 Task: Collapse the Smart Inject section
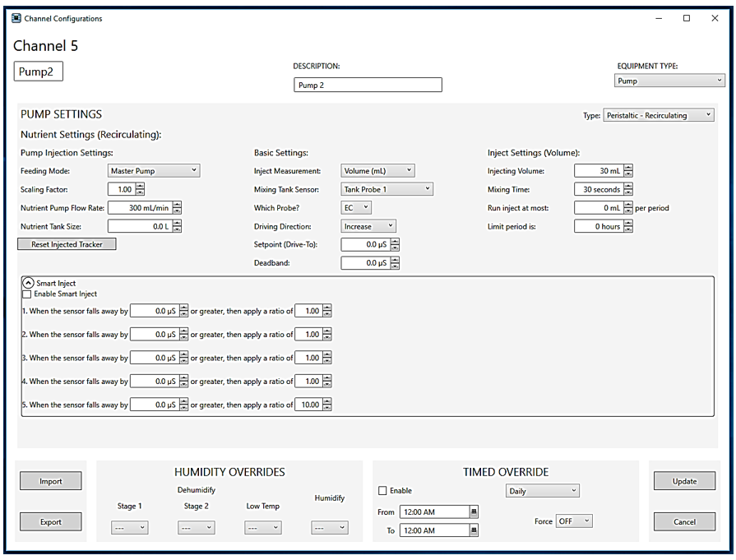[x=28, y=283]
